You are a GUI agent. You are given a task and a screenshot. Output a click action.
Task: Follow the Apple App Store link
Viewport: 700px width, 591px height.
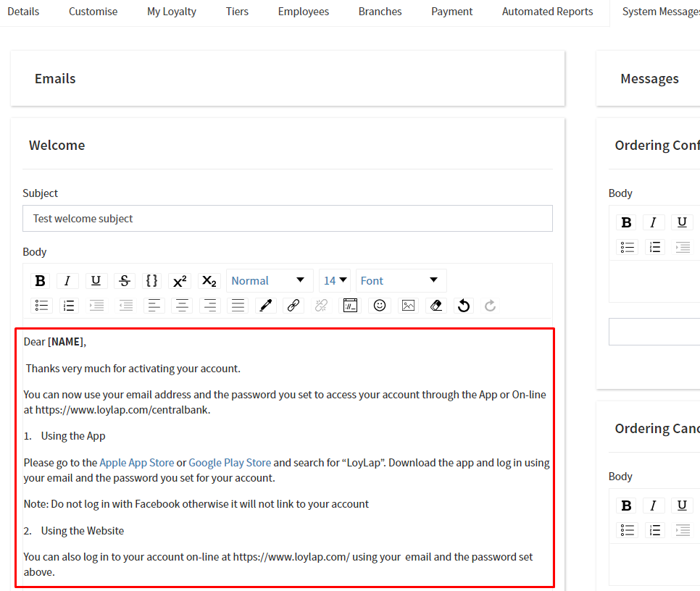click(137, 463)
